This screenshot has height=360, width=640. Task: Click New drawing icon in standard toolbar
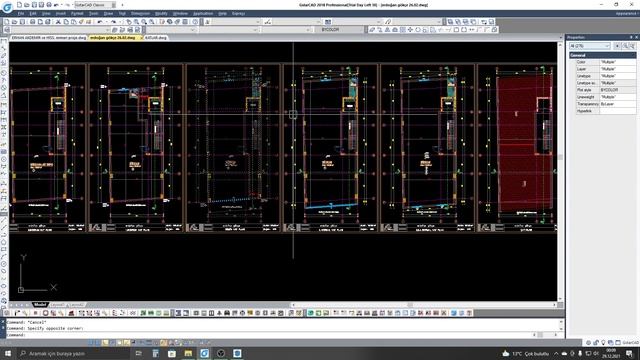coord(7,22)
